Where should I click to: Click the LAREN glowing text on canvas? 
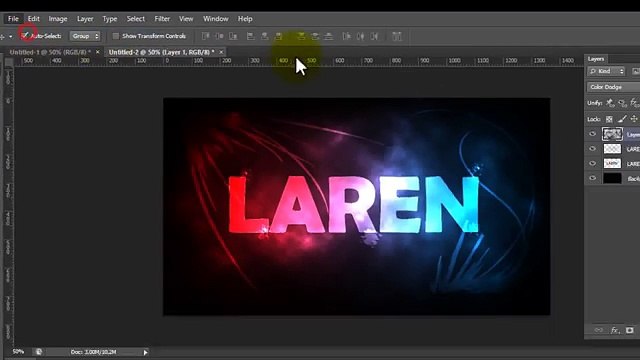353,204
